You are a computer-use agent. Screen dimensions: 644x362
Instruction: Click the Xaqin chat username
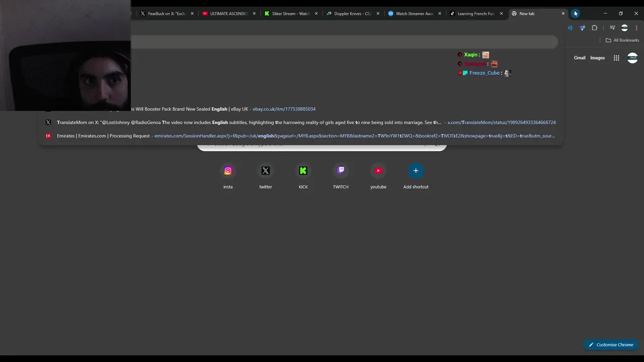click(470, 55)
